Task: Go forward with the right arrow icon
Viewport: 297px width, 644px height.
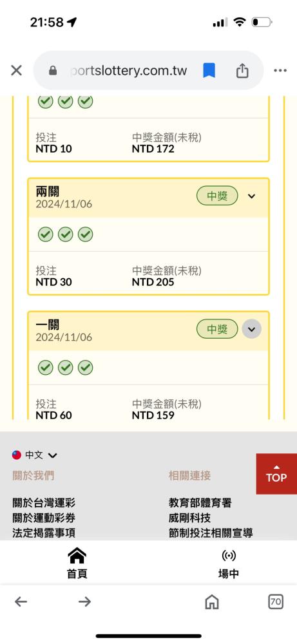Action: point(84,601)
